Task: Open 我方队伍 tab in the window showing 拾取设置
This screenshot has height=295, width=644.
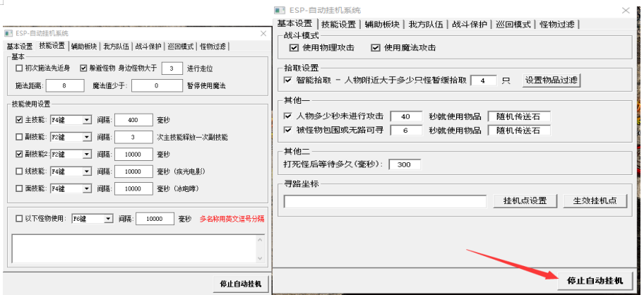Action: click(426, 24)
